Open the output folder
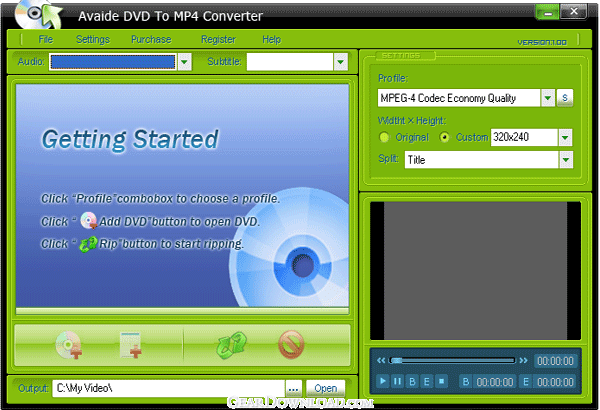 tap(325, 389)
